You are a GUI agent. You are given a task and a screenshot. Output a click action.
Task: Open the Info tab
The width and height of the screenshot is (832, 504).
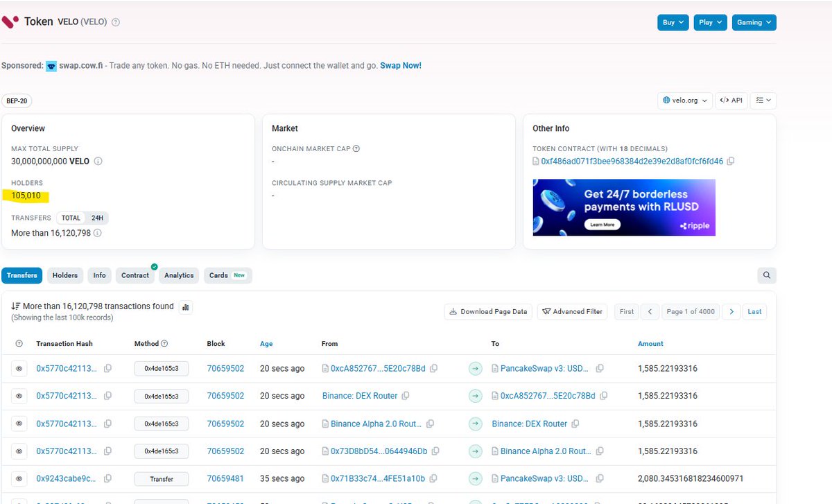[x=100, y=275]
